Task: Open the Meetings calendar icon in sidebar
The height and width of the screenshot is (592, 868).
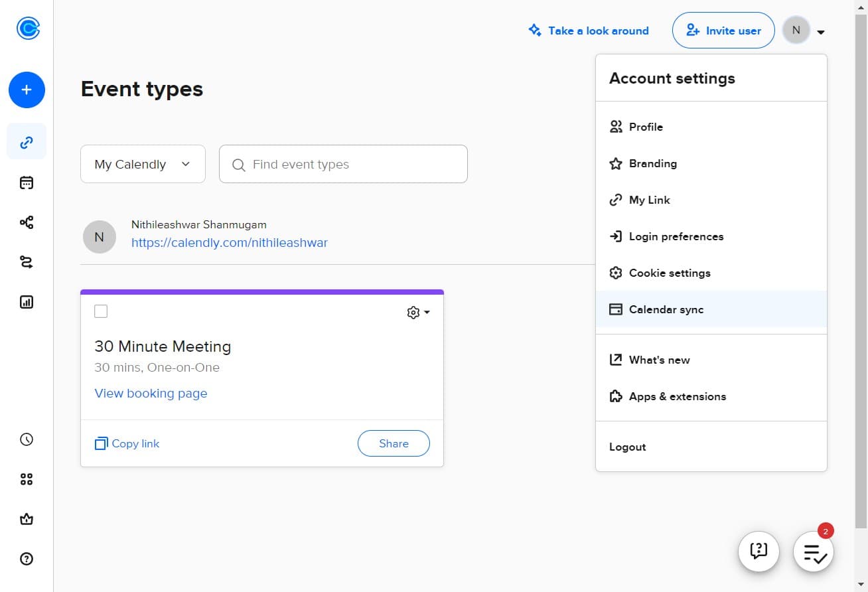Action: (x=27, y=182)
